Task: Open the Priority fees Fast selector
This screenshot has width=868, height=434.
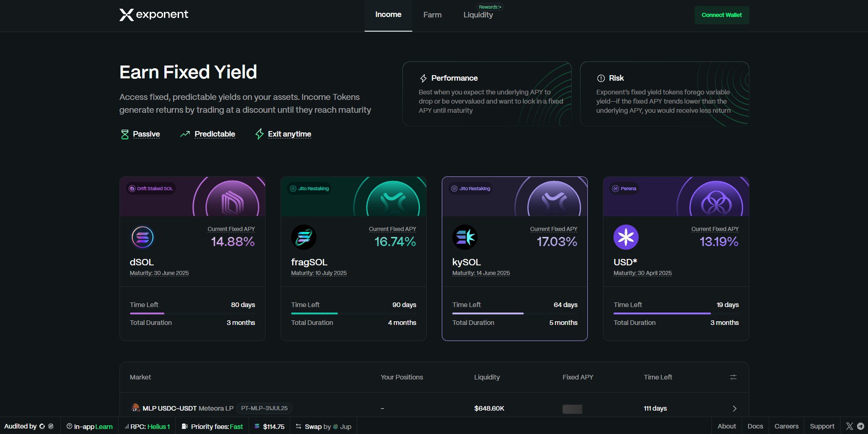Action: [x=212, y=427]
